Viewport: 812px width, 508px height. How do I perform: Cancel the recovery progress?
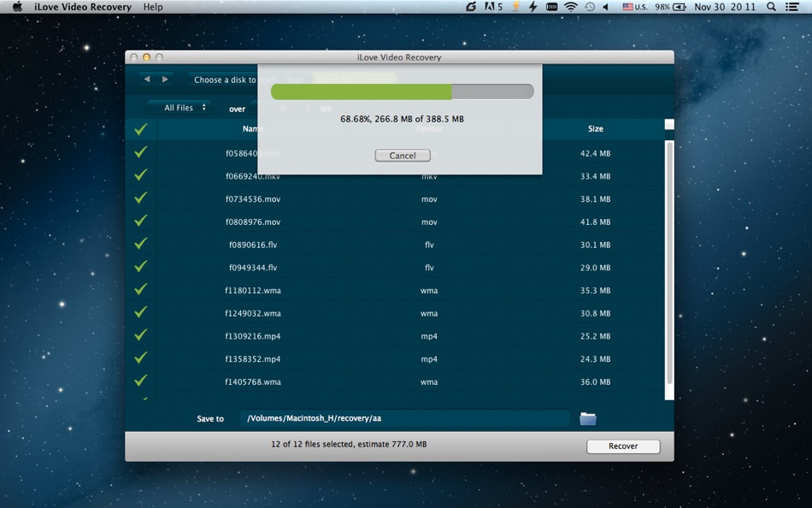coord(403,156)
